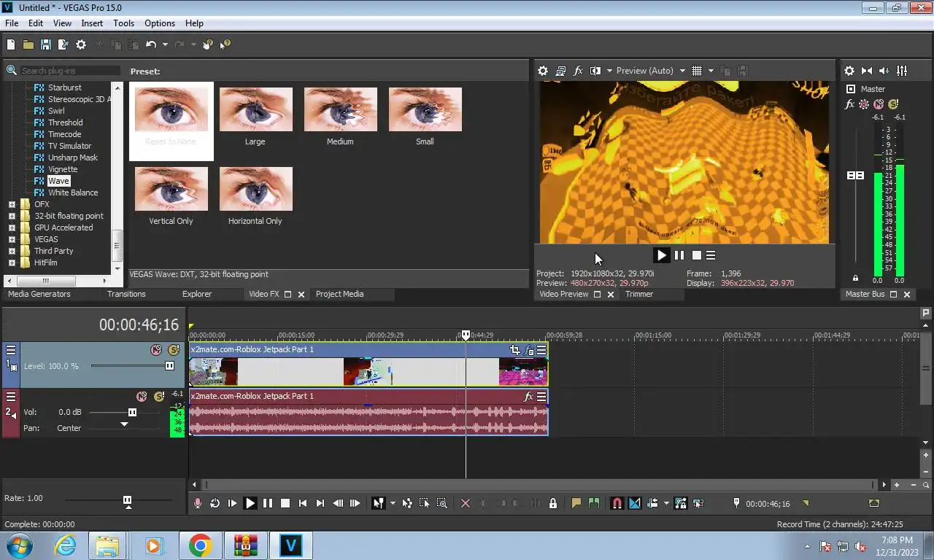Open the edit tool selection dropdown arrow
The image size is (934, 560).
393,503
